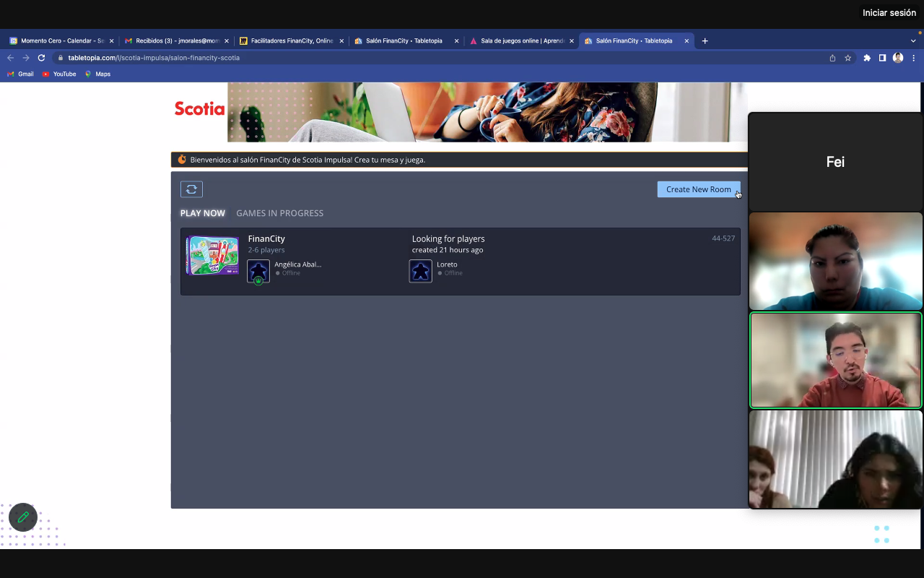The image size is (924, 578).
Task: Open the GAMES IN PROGRESS tab
Action: 279,213
